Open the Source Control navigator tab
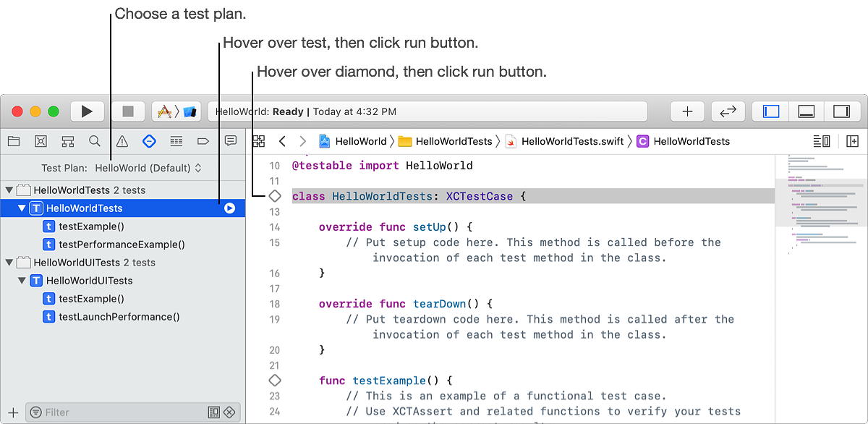Image resolution: width=868 pixels, height=424 pixels. [41, 140]
